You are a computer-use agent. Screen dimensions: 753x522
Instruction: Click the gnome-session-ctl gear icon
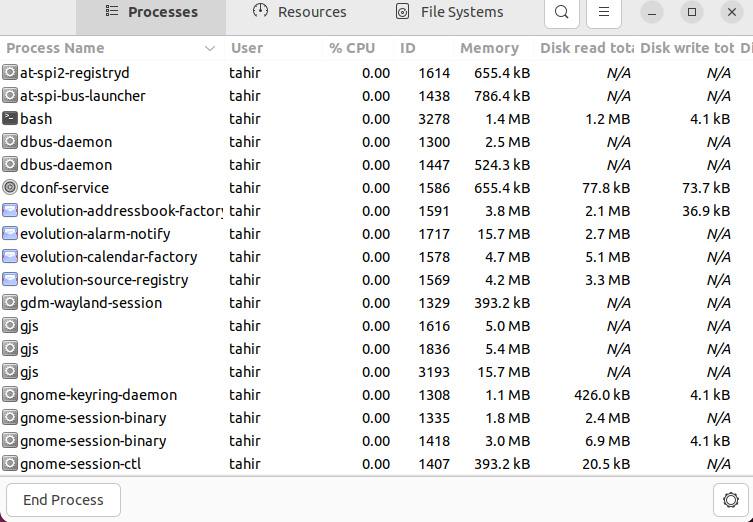pos(10,463)
